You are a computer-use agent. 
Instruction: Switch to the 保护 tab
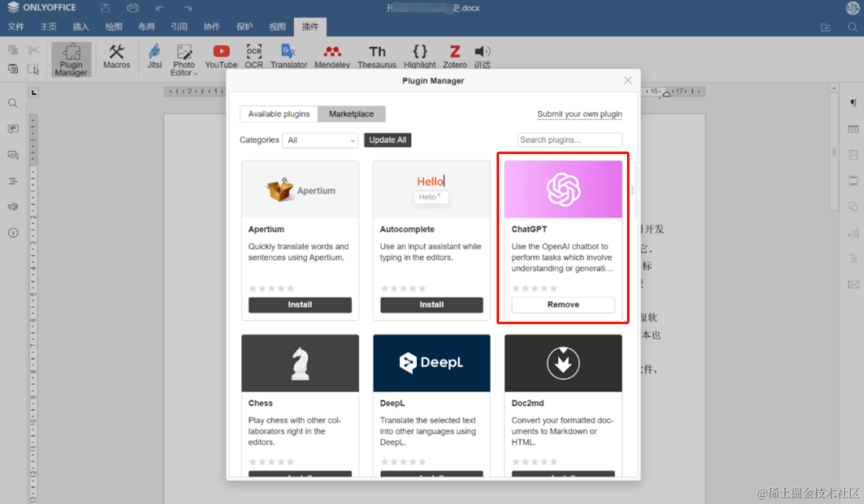click(245, 27)
